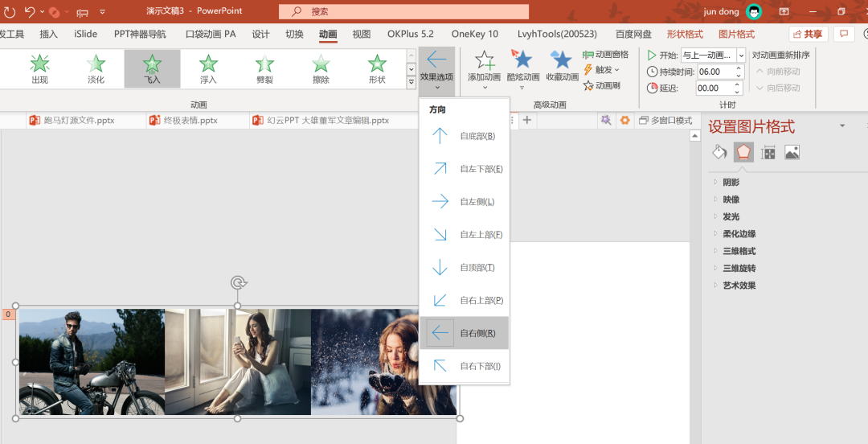868x444 pixels.
Task: Select the Size & Properties icon in format pane
Action: [768, 152]
